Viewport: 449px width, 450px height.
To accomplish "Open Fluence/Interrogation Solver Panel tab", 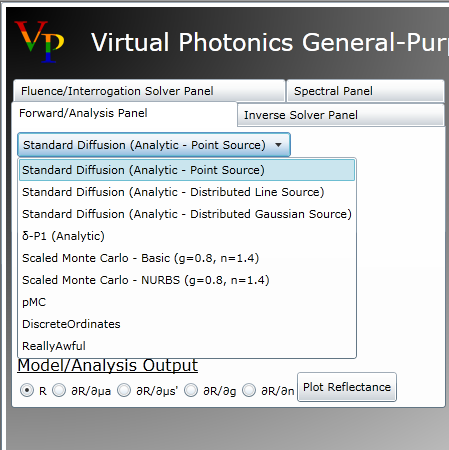I will 149,91.
